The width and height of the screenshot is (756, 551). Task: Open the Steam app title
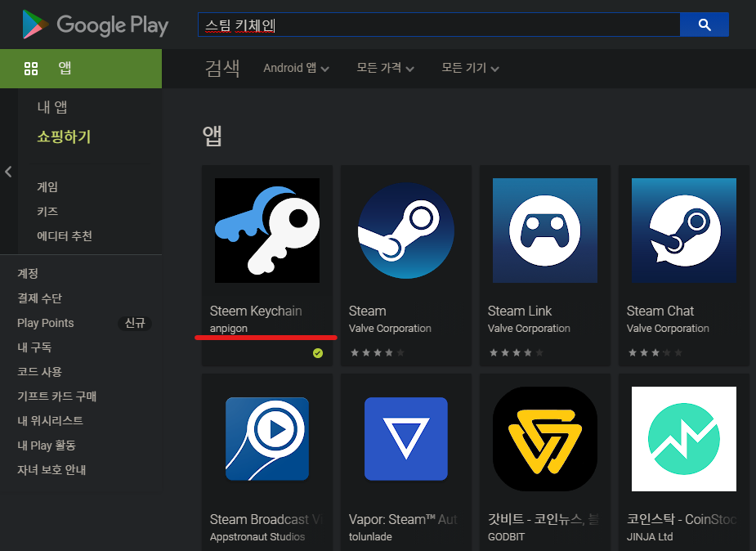368,311
